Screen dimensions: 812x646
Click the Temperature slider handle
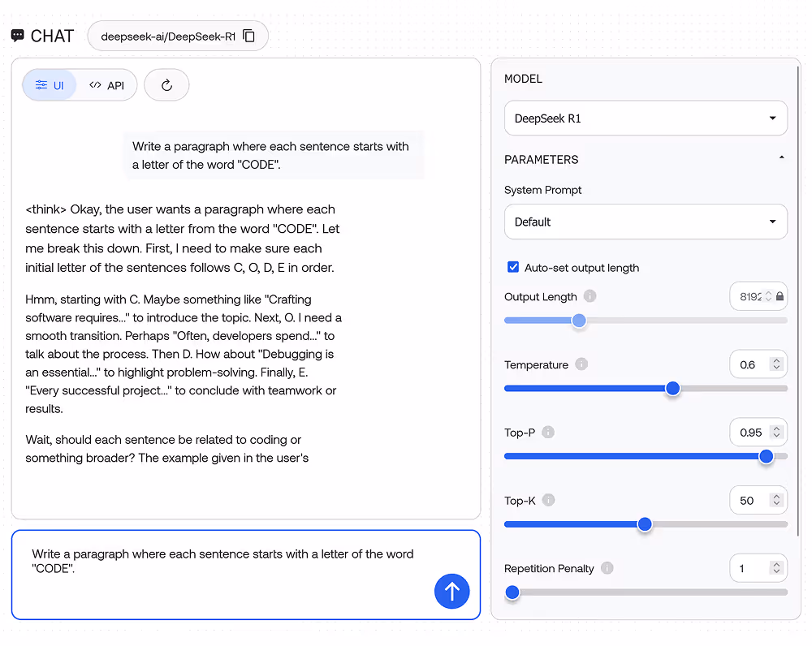click(672, 389)
